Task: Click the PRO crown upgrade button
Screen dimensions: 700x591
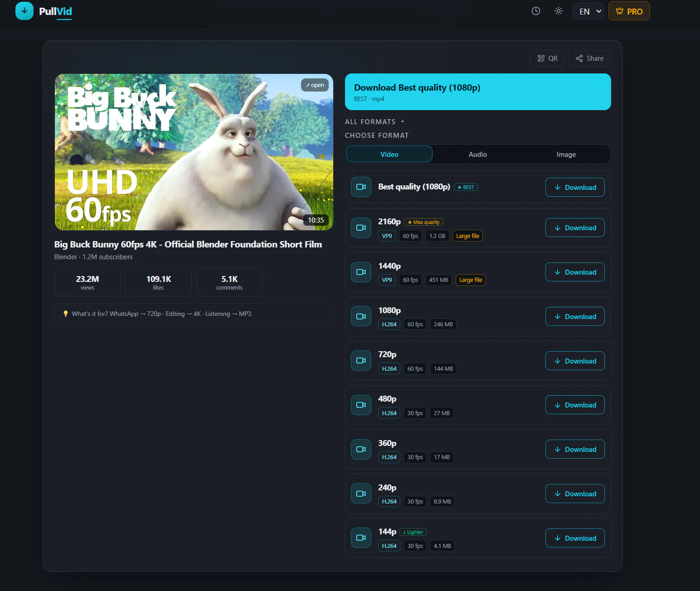Action: click(x=629, y=11)
